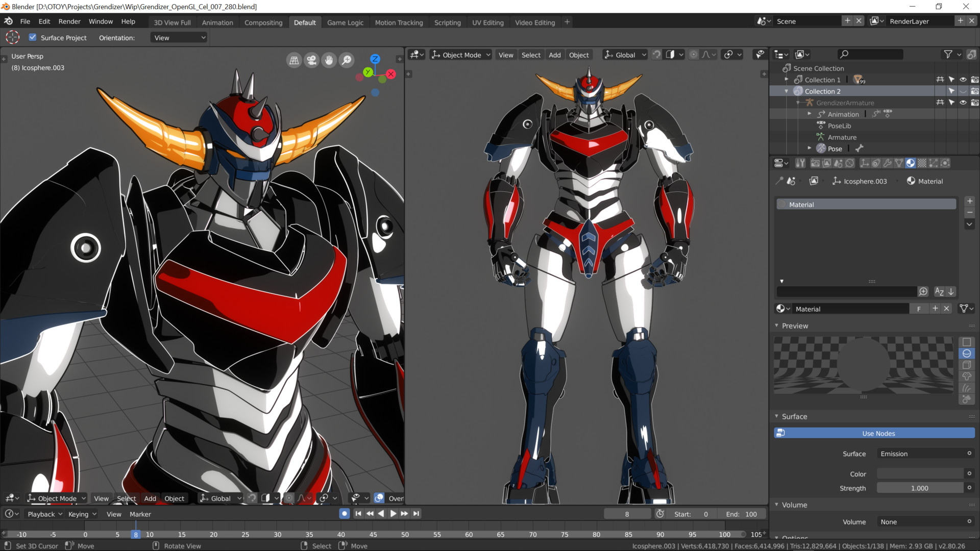Screen dimensions: 980x551
Task: Select hair strands preview render type
Action: click(967, 388)
